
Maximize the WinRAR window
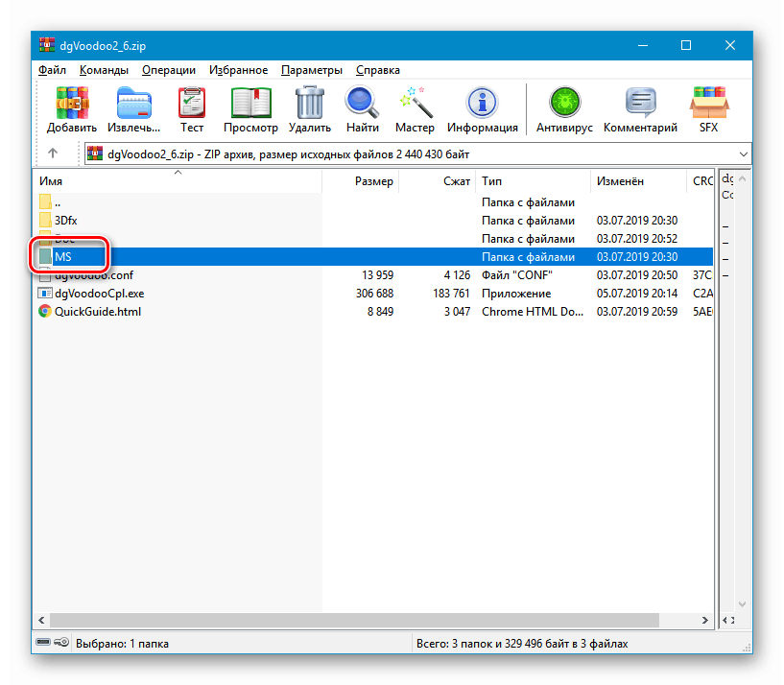(x=686, y=45)
